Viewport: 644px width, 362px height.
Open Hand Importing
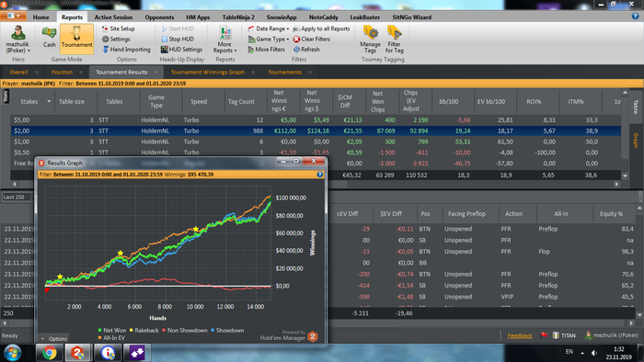click(x=126, y=50)
